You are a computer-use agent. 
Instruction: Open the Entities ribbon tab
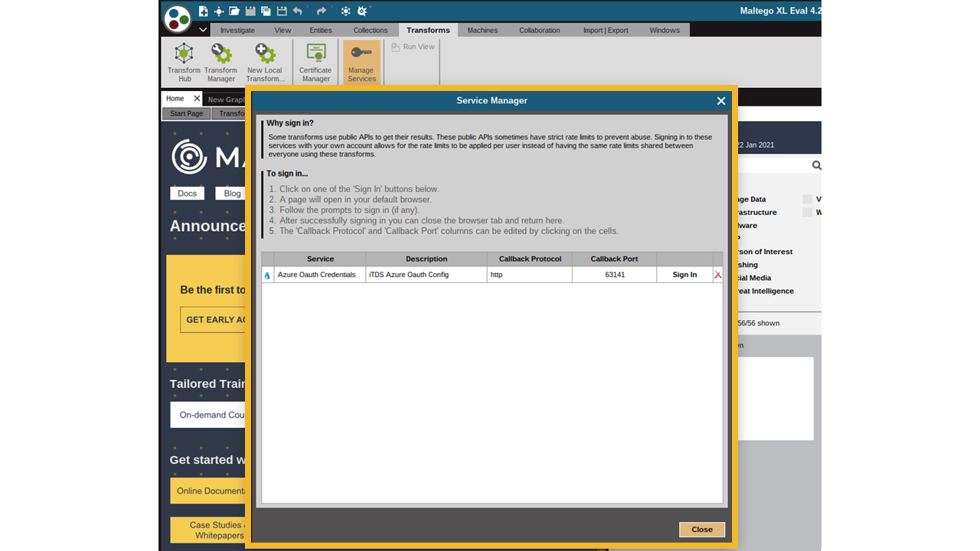(321, 31)
